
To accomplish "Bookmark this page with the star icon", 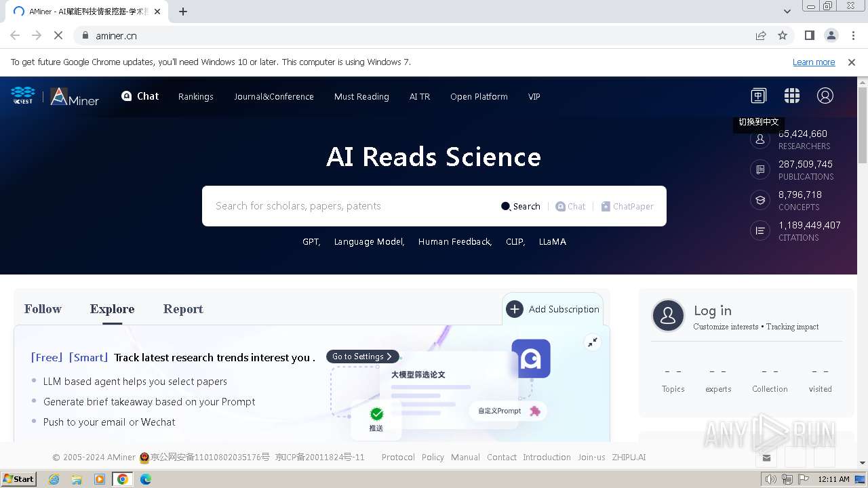I will tap(783, 35).
